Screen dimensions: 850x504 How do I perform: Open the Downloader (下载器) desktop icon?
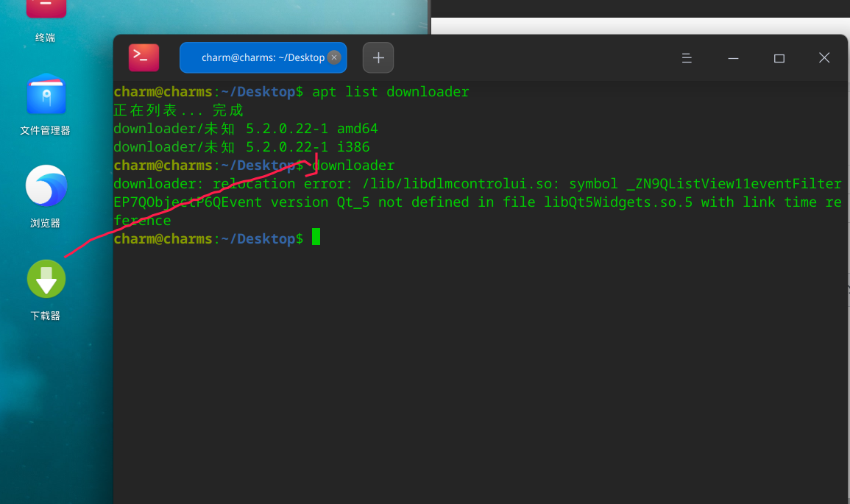click(46, 279)
